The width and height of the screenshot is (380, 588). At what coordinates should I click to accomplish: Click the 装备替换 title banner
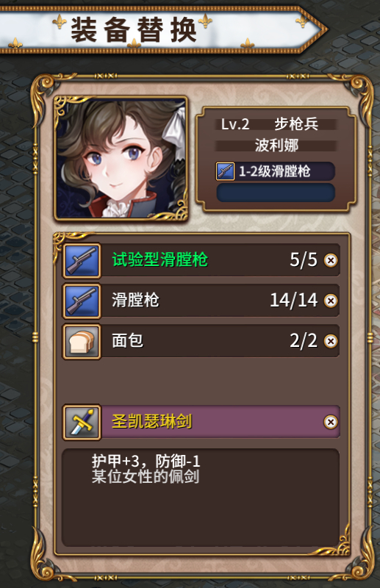click(x=161, y=29)
